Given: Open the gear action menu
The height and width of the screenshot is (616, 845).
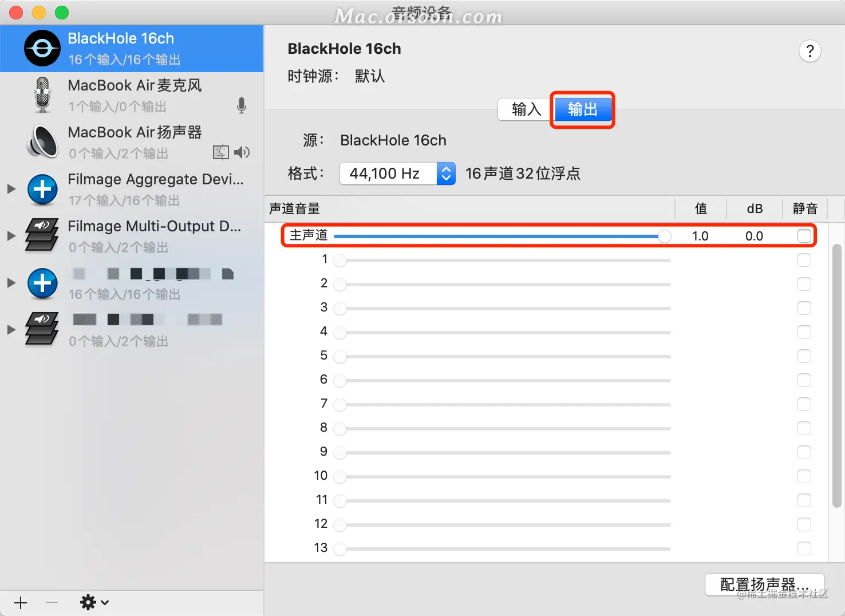Looking at the screenshot, I should (x=94, y=602).
